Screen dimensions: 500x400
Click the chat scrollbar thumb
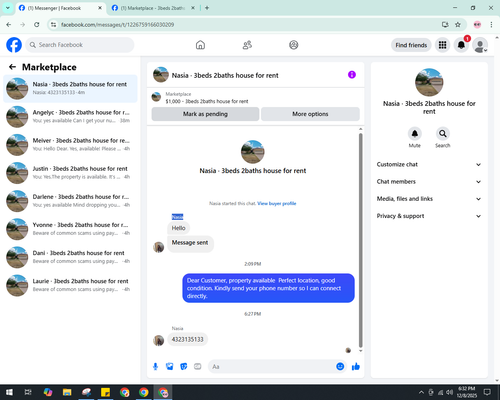pos(360,240)
